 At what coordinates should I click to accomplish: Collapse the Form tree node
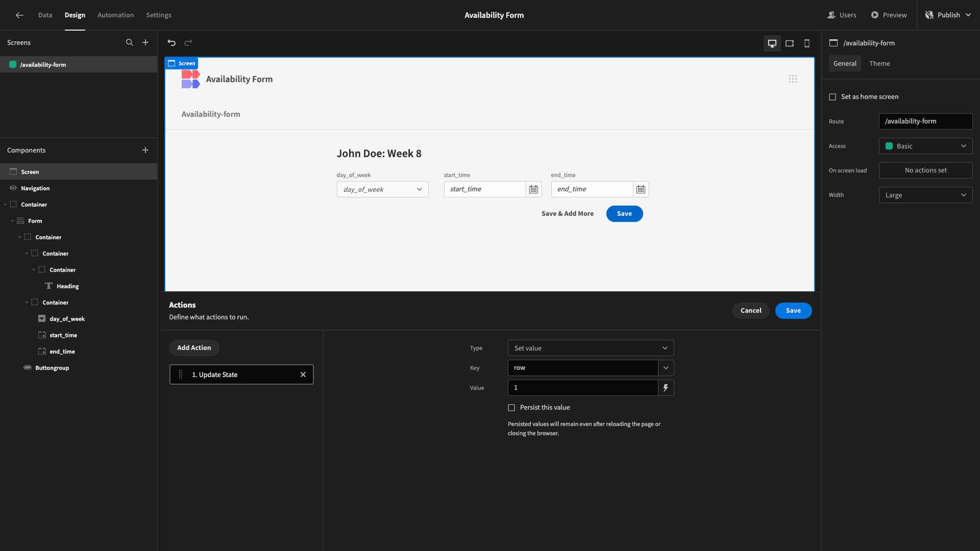(x=12, y=221)
